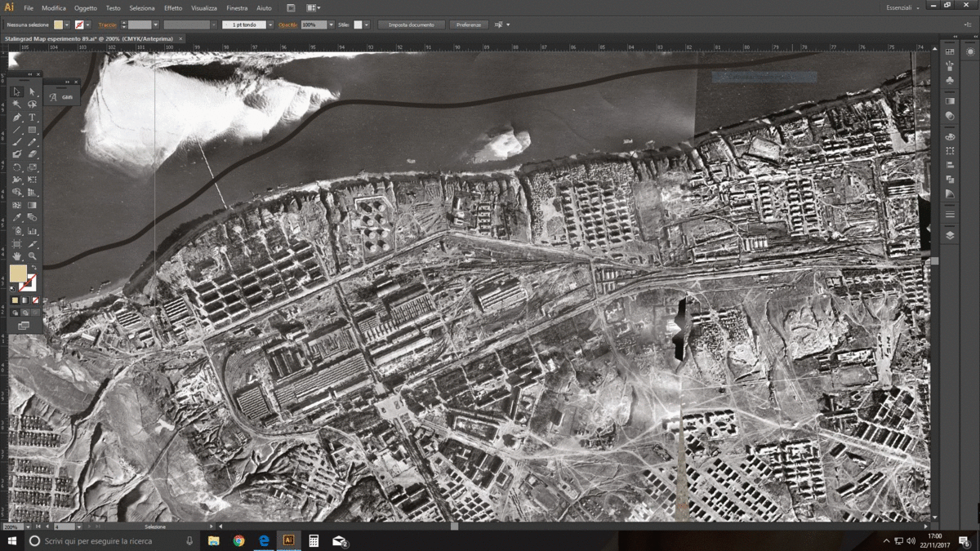Open the Pathfinder panel icon
Screen dimensions: 980x551
pyautogui.click(x=950, y=180)
